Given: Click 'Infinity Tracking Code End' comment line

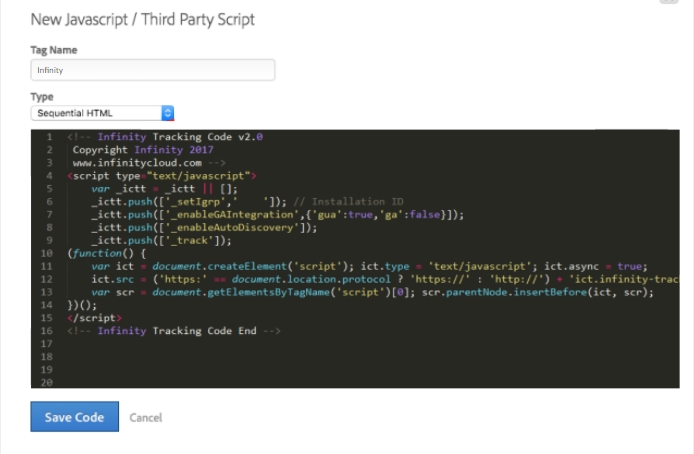Looking at the screenshot, I should (x=174, y=331).
